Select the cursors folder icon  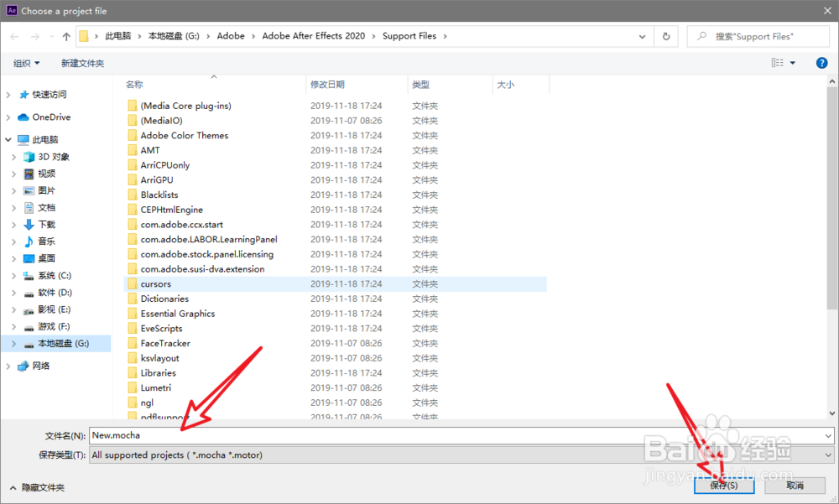click(x=133, y=284)
